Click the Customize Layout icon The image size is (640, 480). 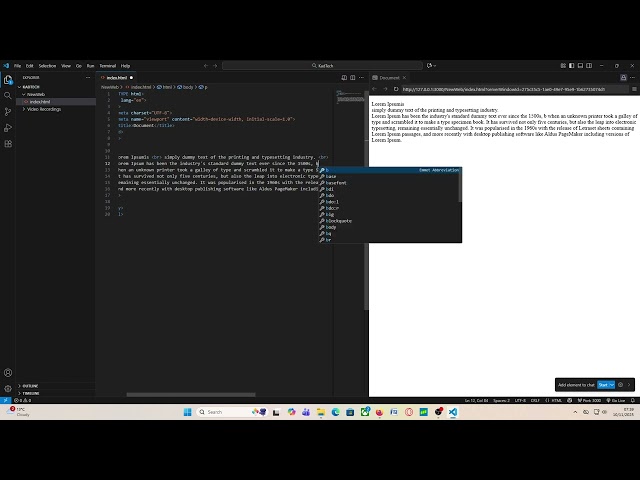[x=563, y=66]
